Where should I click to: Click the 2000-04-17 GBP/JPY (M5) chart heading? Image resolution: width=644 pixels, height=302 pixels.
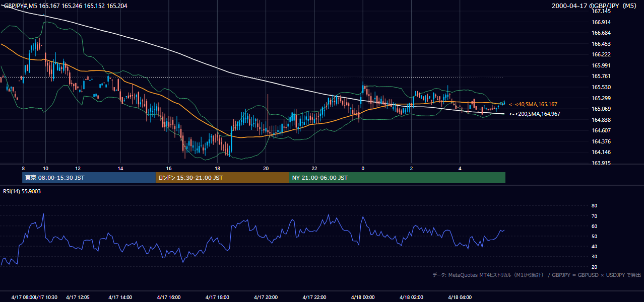(595, 6)
